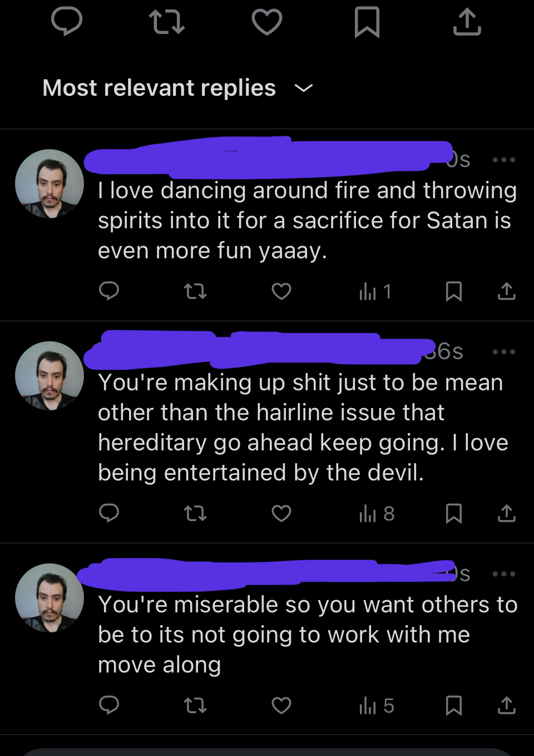The height and width of the screenshot is (756, 534).
Task: Bookmark the main post at top
Action: coord(367,22)
